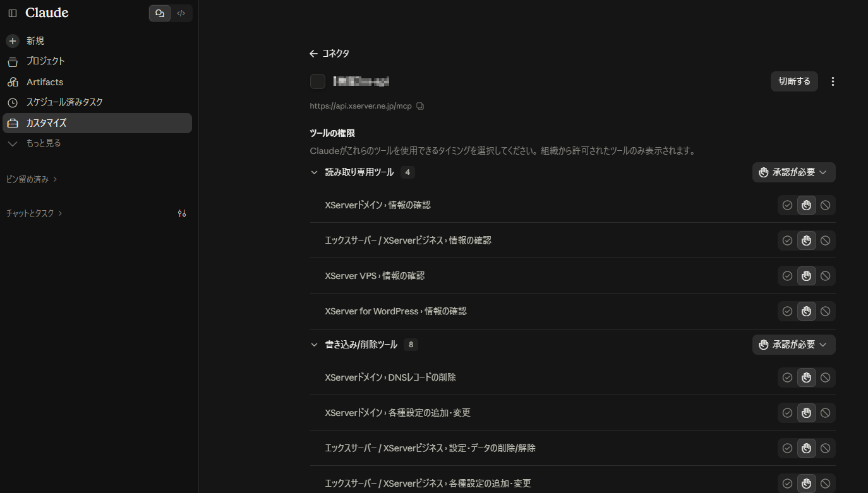Toggle the sidebar collapse icon

pos(13,13)
